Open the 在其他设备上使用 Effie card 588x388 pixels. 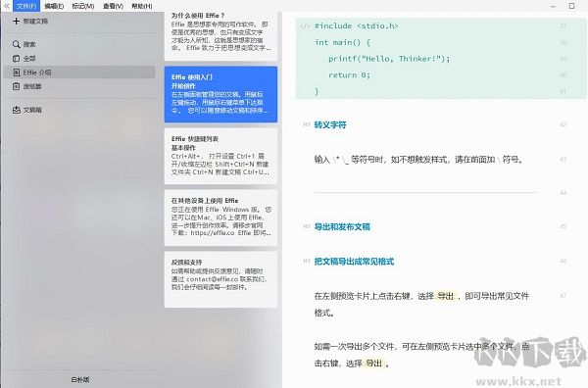(x=220, y=218)
